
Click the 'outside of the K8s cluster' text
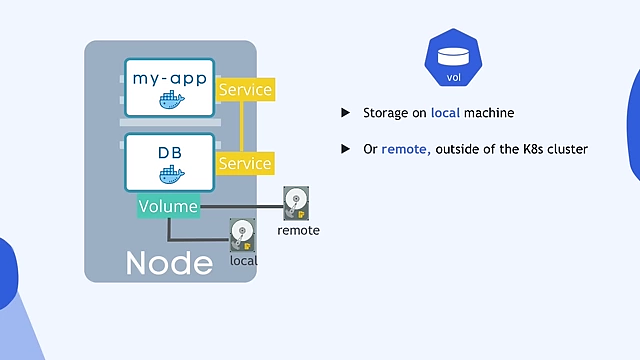coord(512,149)
